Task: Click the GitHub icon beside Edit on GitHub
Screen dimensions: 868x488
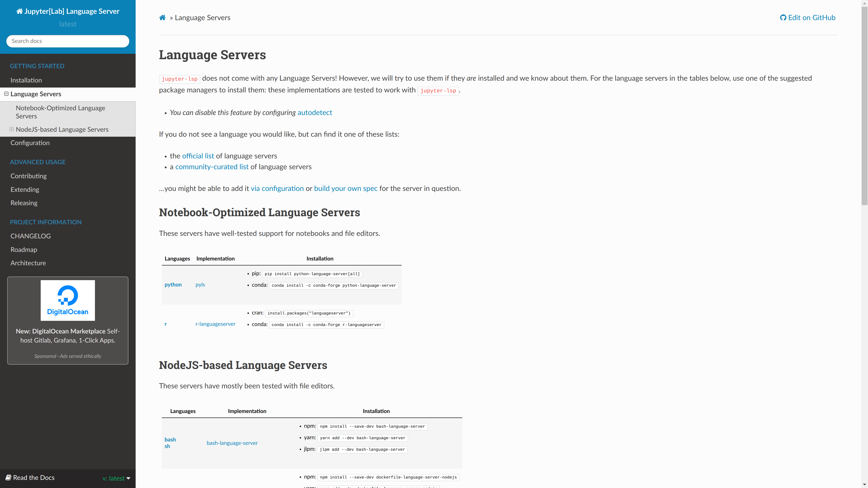Action: click(783, 18)
